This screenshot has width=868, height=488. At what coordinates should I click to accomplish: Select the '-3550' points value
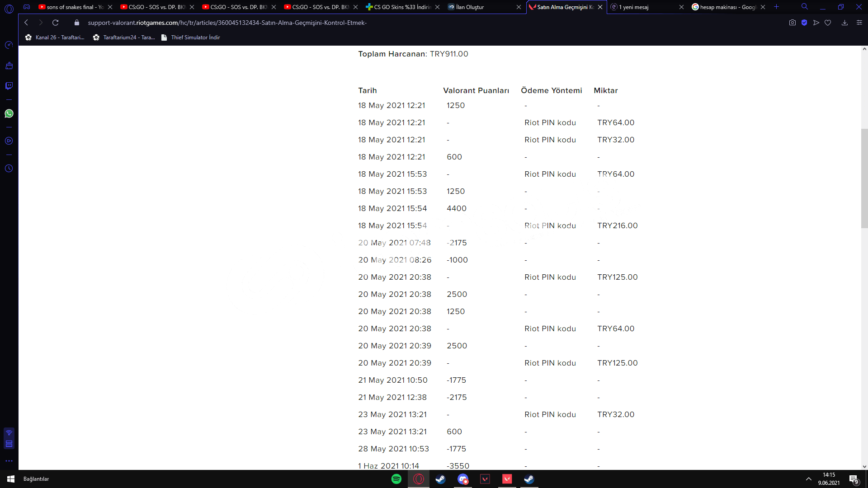[x=458, y=466]
